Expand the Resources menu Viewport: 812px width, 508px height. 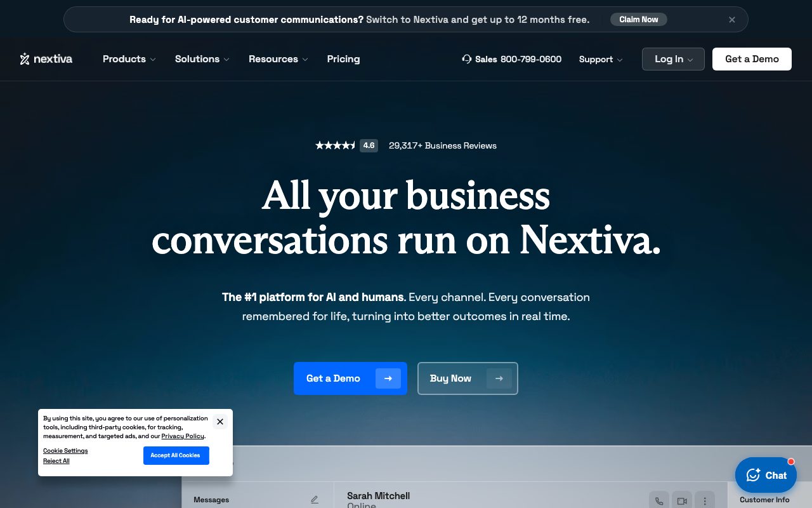[278, 59]
